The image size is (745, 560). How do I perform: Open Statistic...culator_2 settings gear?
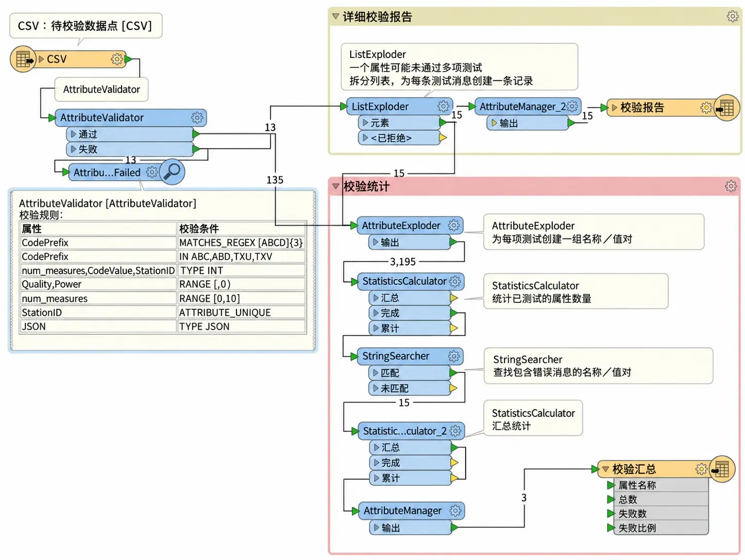click(x=455, y=431)
